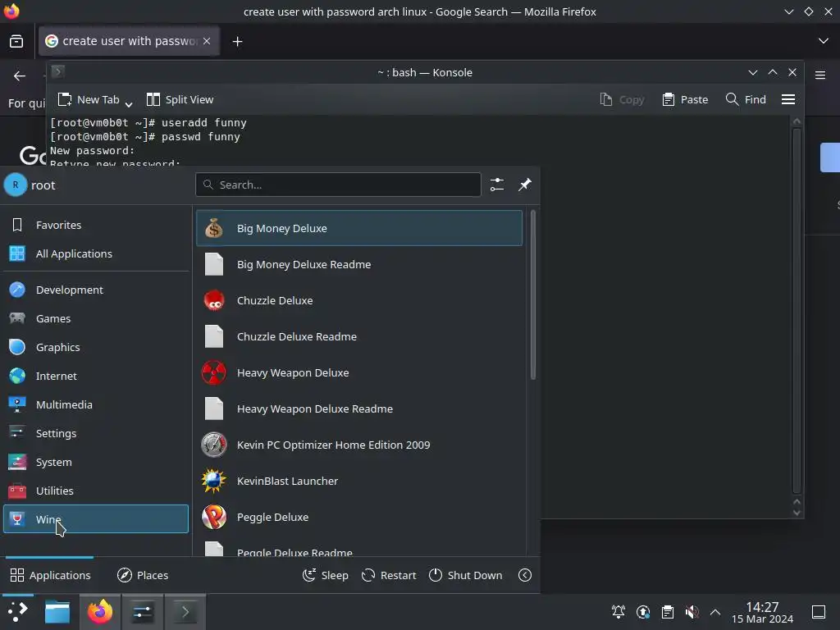Image resolution: width=840 pixels, height=630 pixels.
Task: Close the Google Search tab
Action: (207, 41)
